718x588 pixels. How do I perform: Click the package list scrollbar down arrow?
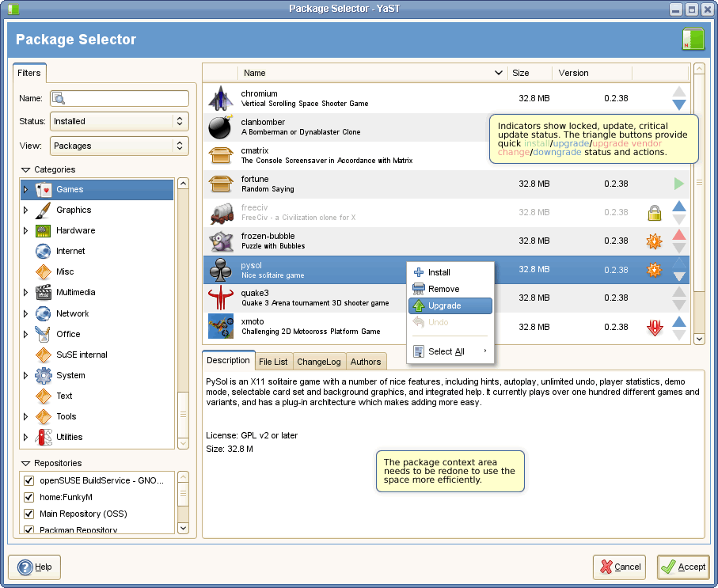pos(699,339)
